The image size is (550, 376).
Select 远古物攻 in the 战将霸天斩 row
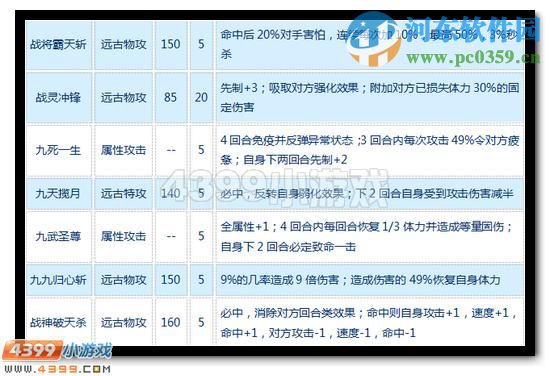point(123,45)
